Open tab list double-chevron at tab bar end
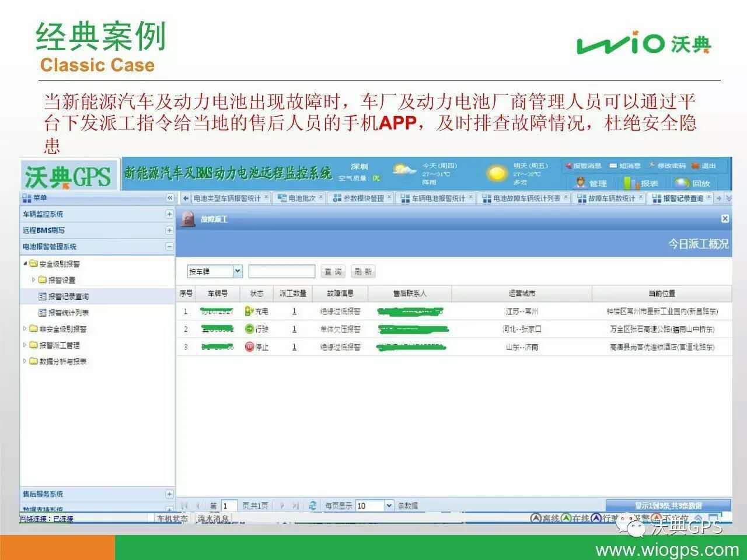Viewport: 747px width, 560px height. [x=728, y=198]
